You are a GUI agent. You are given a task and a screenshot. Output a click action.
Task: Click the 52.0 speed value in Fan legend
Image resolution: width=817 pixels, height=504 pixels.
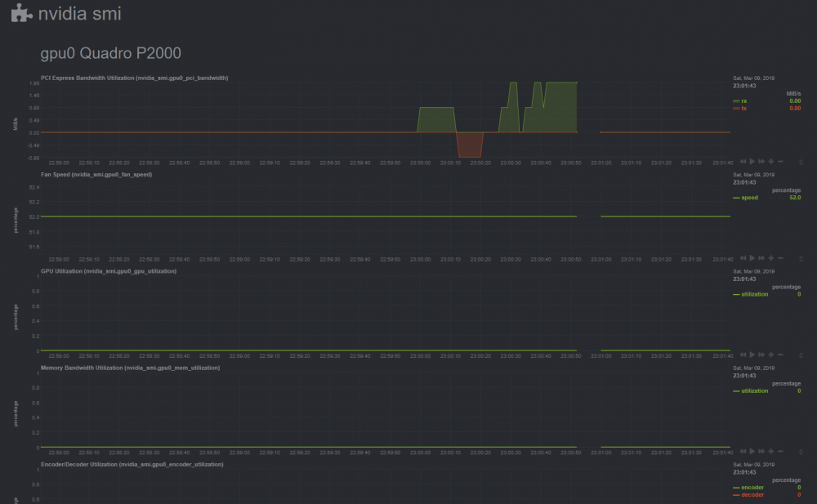coord(795,198)
